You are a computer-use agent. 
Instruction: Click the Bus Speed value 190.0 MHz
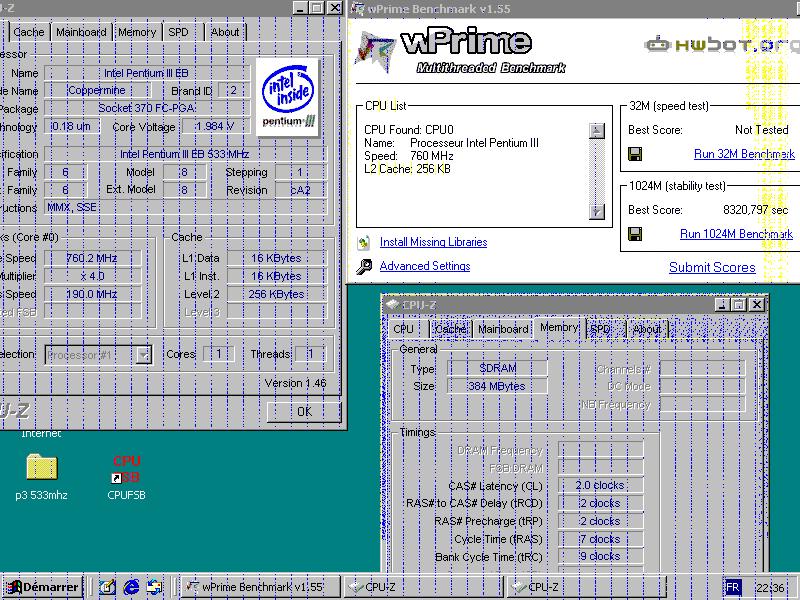tap(92, 294)
